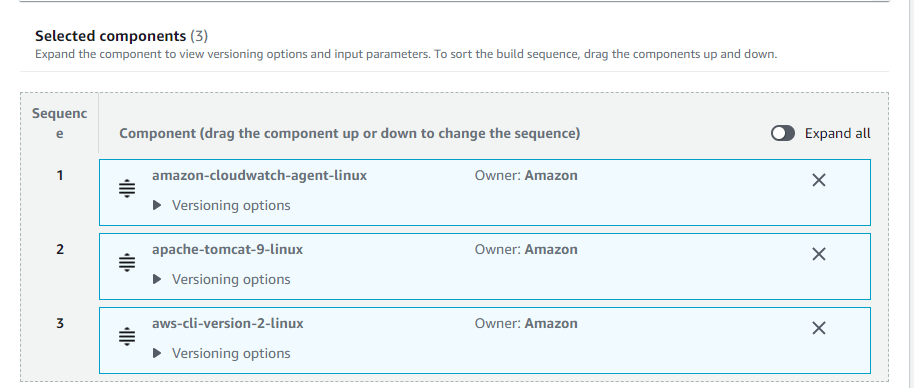Click the Component column header text
The height and width of the screenshot is (388, 914).
[x=350, y=133]
